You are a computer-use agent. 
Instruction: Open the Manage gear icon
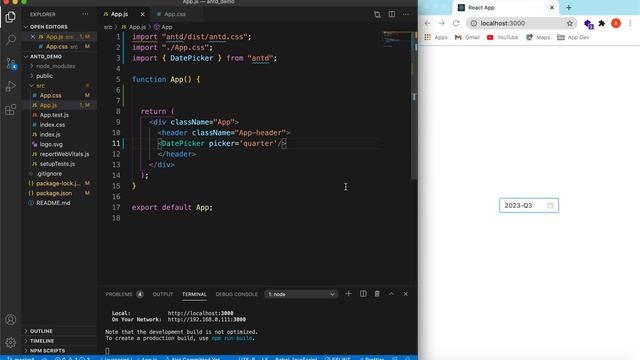11,342
